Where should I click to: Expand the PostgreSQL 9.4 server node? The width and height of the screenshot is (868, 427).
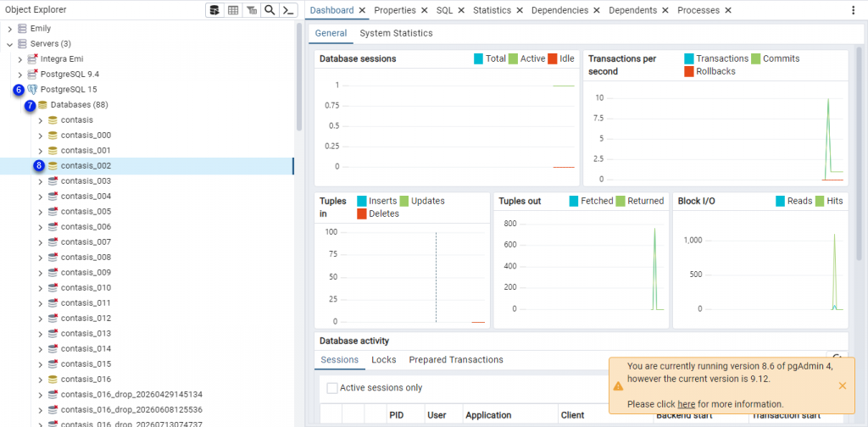(20, 74)
